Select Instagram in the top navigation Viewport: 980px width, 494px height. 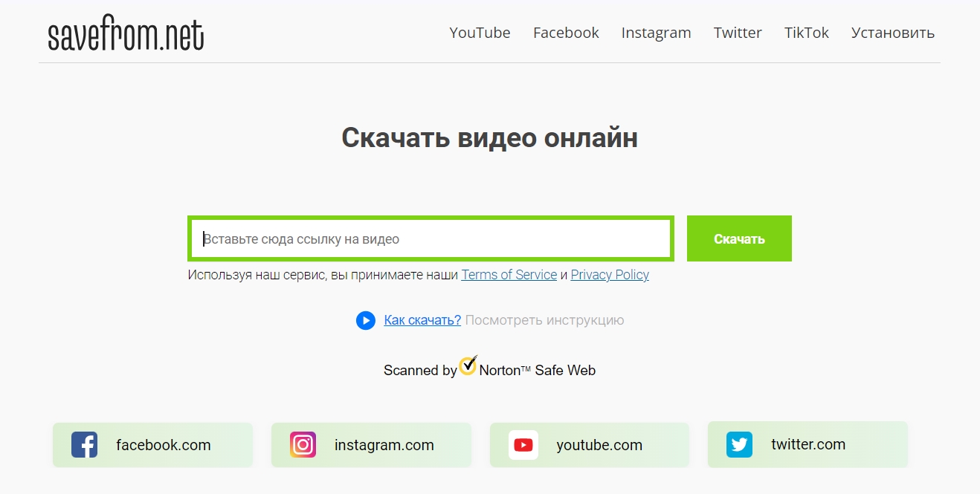tap(656, 33)
